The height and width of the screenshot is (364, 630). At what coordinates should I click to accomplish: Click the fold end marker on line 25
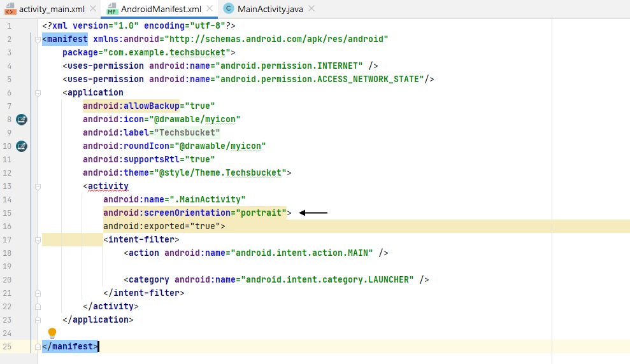coord(38,346)
